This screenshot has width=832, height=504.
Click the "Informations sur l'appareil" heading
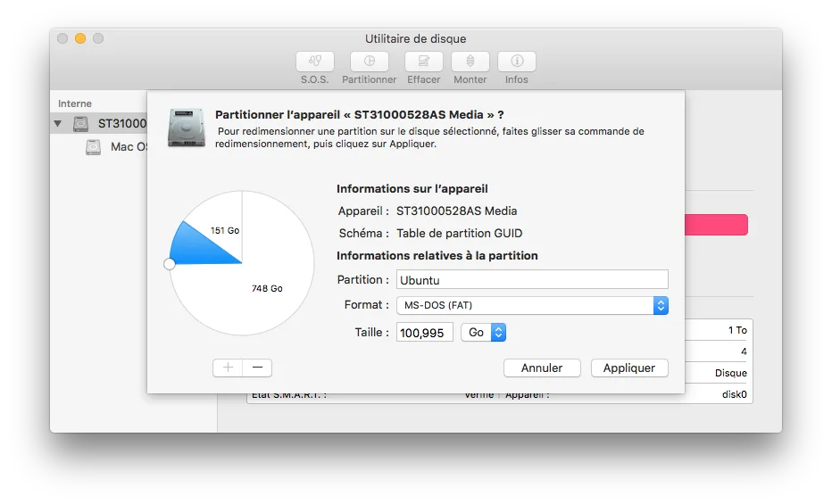click(x=412, y=189)
